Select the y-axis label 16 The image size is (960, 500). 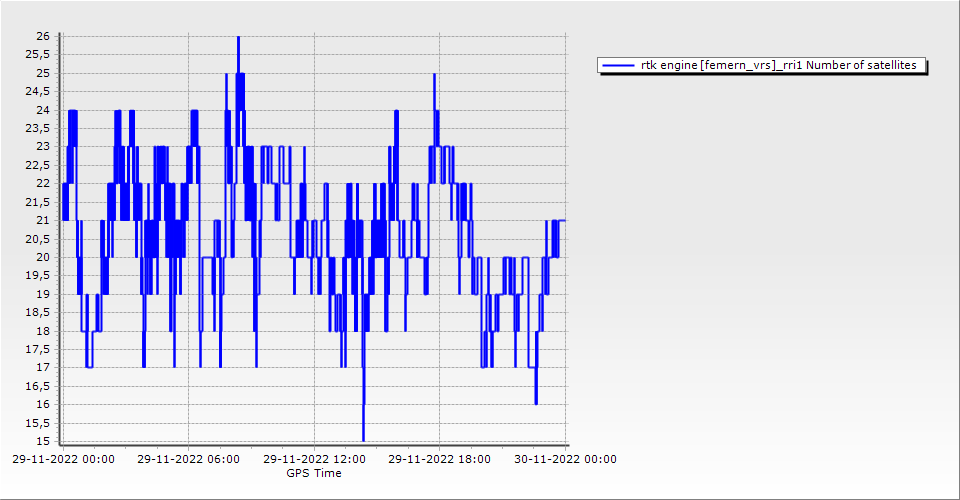tap(43, 404)
